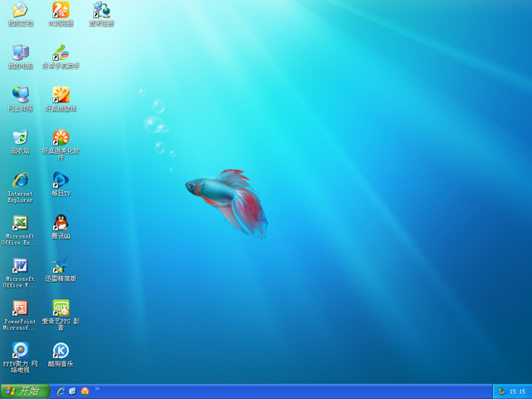Open Microsoft Office Excel shortcut
This screenshot has height=399, width=532.
coord(20,223)
